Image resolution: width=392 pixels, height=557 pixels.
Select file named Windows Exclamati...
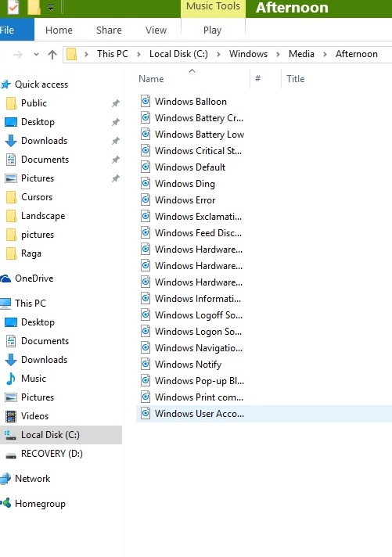coord(198,217)
